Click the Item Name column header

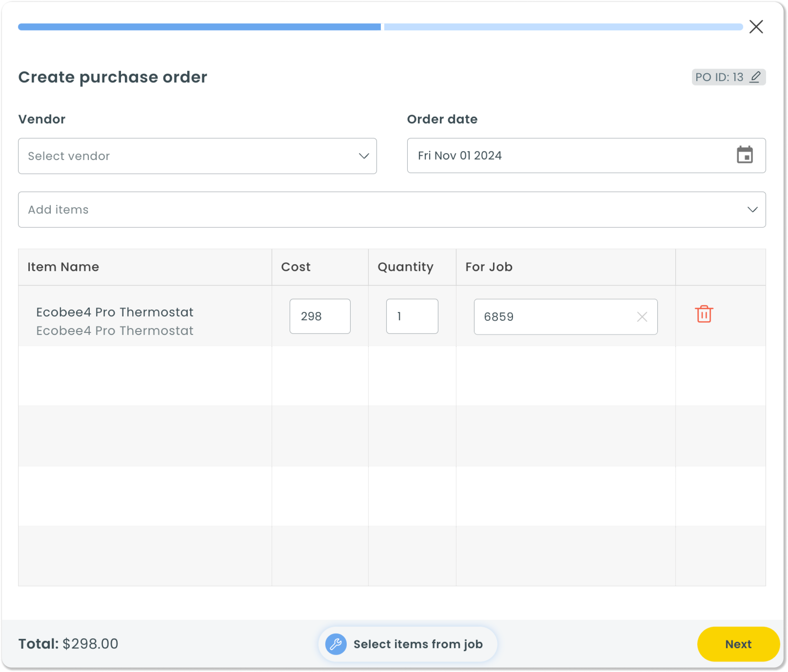click(x=63, y=267)
